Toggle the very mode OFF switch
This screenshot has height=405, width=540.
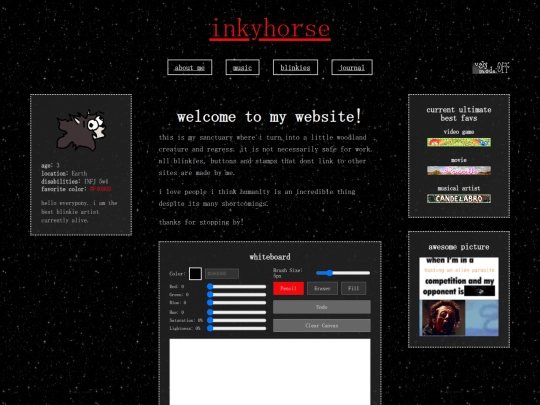[491, 68]
